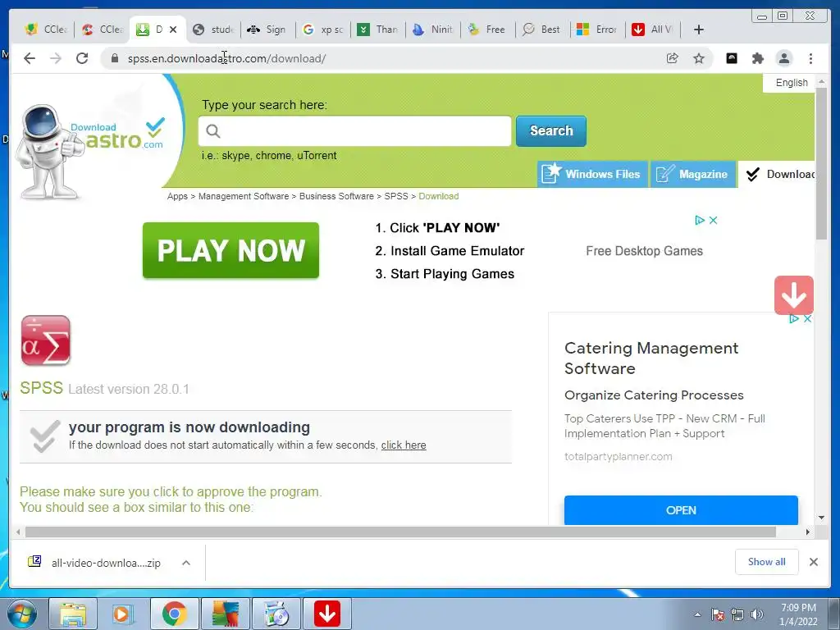Click the scroll down arrow of the page

click(x=821, y=518)
